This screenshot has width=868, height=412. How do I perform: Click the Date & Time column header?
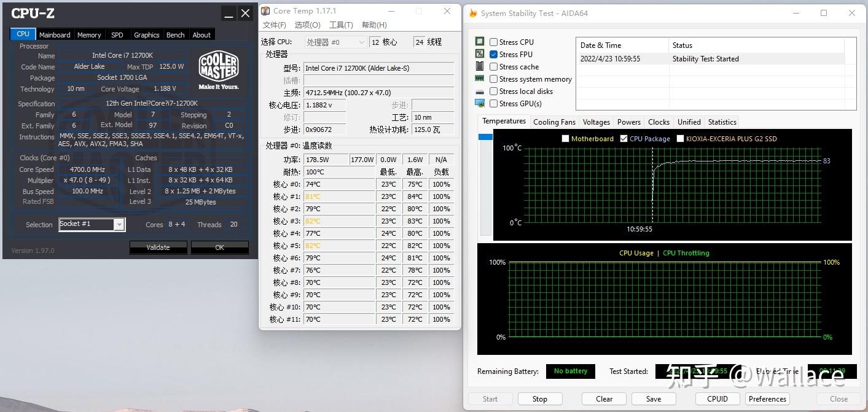point(622,45)
